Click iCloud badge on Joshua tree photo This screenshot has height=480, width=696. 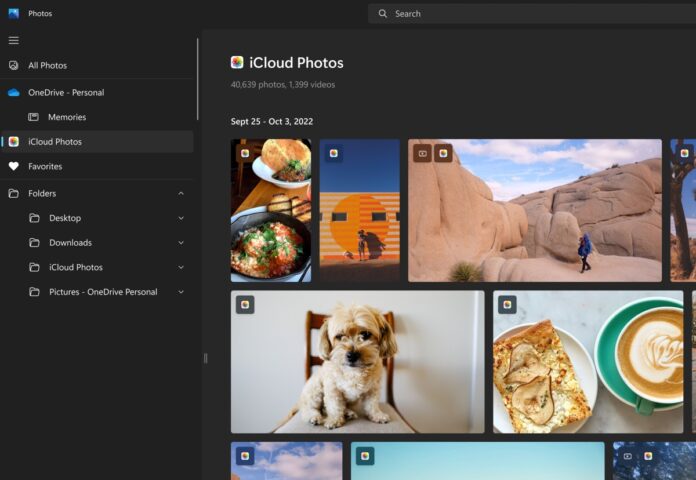click(x=684, y=153)
